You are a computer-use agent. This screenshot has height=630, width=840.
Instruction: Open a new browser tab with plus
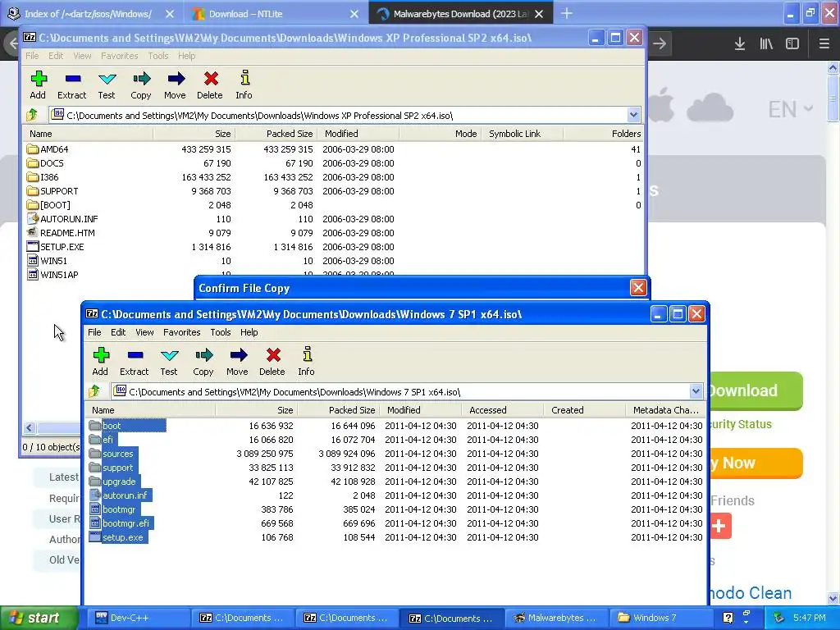[x=567, y=14]
